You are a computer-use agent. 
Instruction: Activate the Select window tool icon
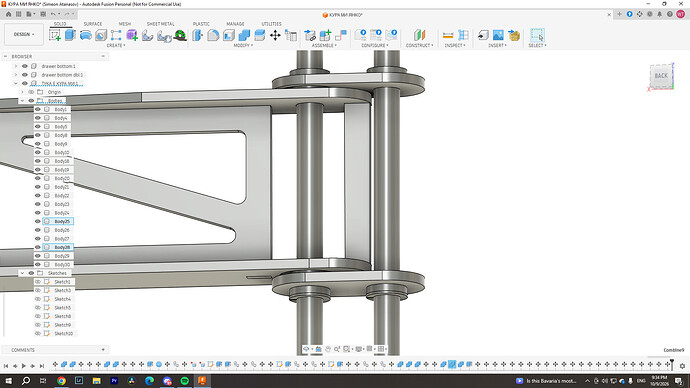pyautogui.click(x=537, y=35)
